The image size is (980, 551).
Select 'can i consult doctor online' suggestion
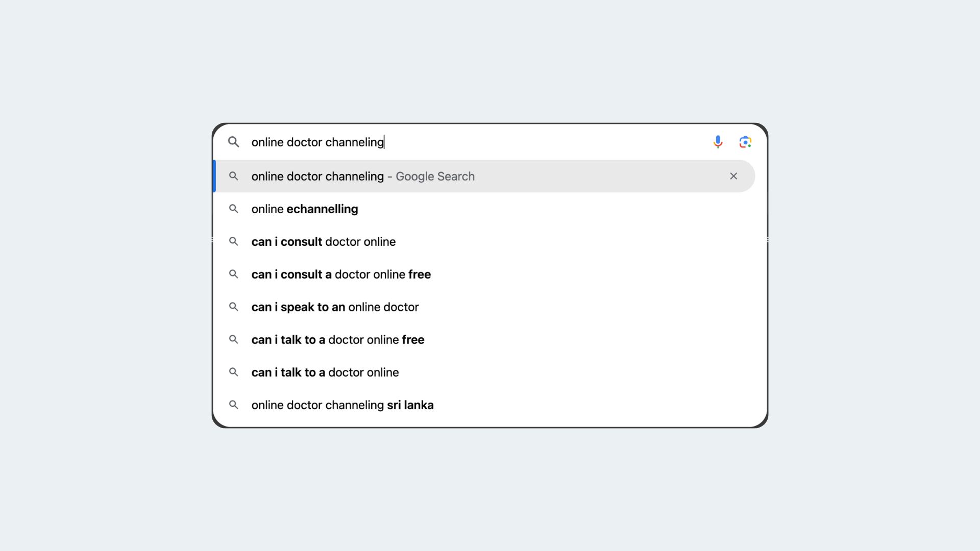pos(484,241)
